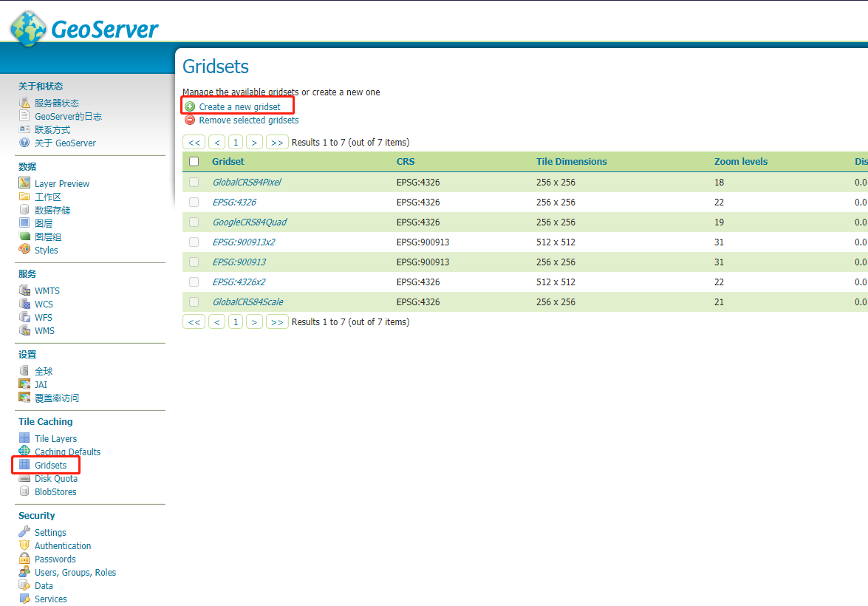Open the Layer Preview menu item
The width and height of the screenshot is (868, 606).
pyautogui.click(x=62, y=183)
